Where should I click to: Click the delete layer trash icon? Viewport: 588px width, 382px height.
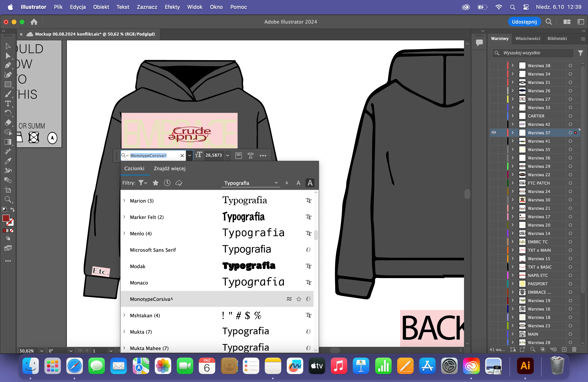click(574, 349)
